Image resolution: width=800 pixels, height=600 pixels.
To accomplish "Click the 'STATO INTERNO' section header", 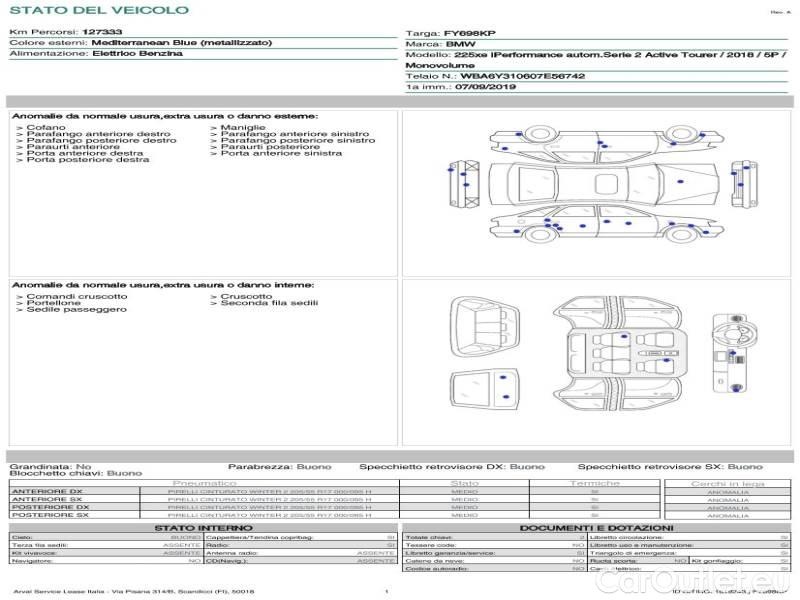I will point(204,528).
